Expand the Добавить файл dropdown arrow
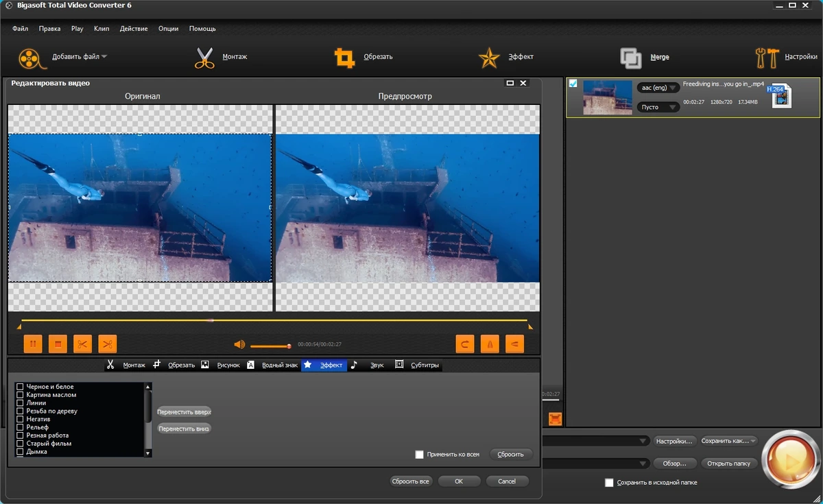Screen dimensions: 823x504 (x=104, y=57)
